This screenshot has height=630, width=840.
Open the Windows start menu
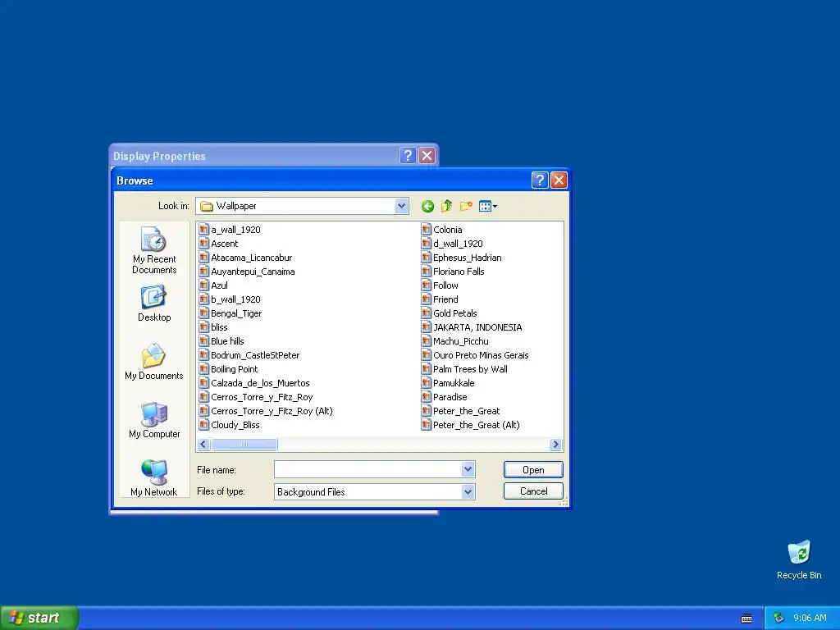point(39,618)
